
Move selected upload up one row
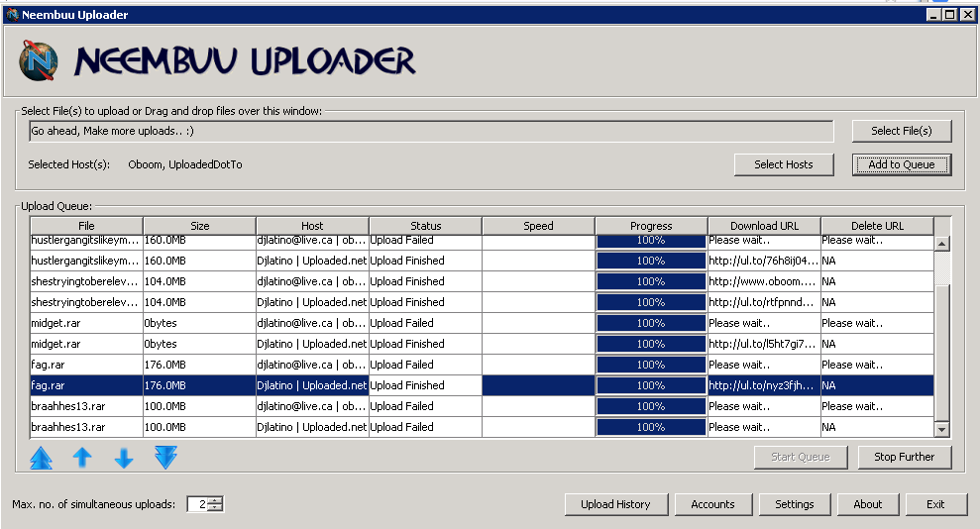82,458
